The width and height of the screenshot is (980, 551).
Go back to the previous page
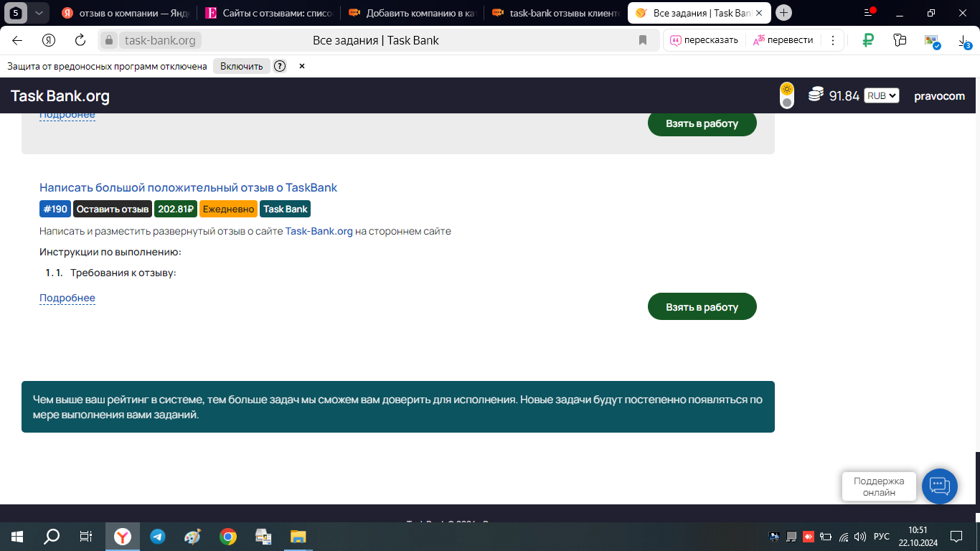[17, 40]
